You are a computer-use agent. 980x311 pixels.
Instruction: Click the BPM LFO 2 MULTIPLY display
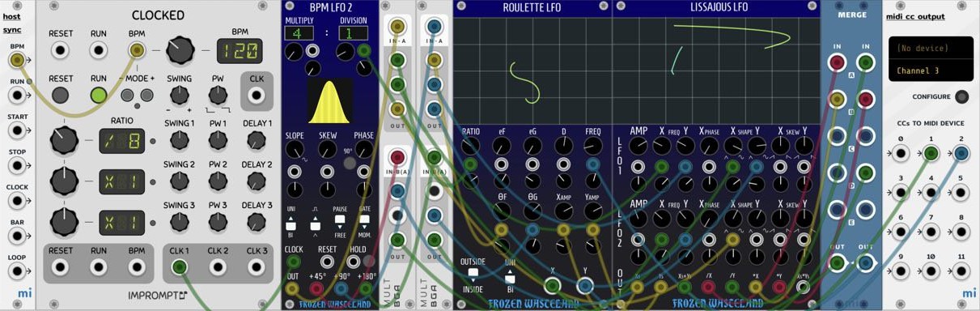point(299,34)
